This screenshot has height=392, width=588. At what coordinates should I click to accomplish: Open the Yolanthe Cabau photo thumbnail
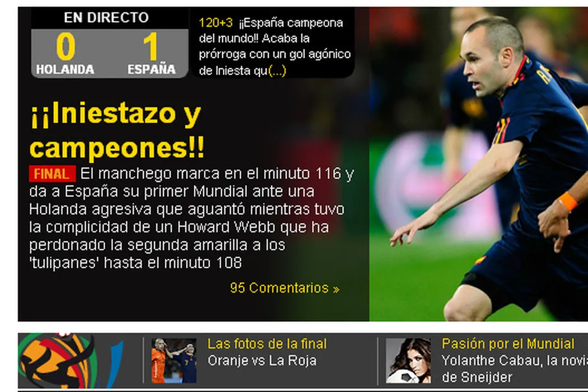(x=408, y=361)
